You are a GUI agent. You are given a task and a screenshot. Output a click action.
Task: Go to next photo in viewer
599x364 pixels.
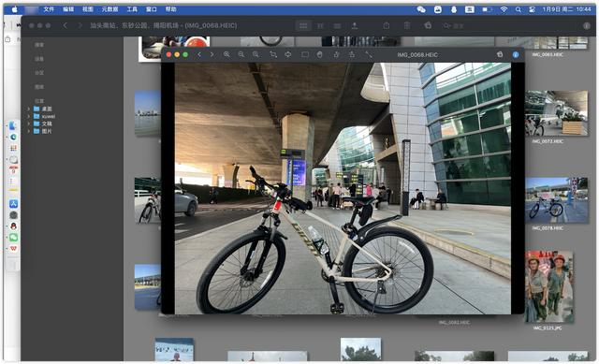[x=212, y=54]
